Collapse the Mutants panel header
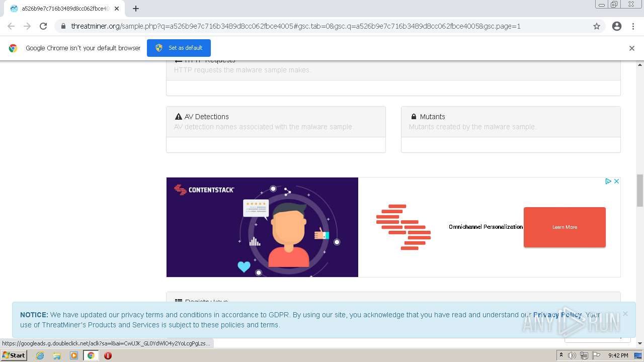The width and height of the screenshot is (644, 362). (x=511, y=121)
